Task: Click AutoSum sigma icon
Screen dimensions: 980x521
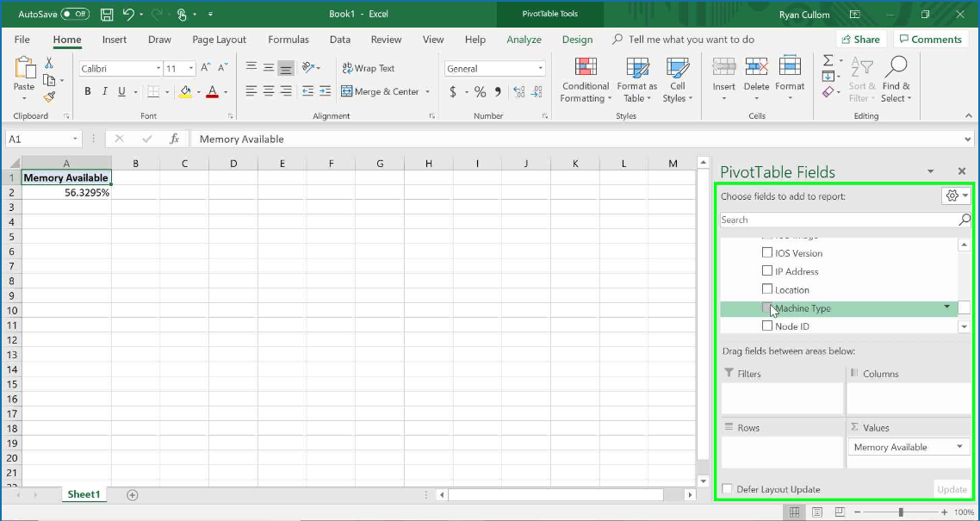Action: [x=828, y=60]
